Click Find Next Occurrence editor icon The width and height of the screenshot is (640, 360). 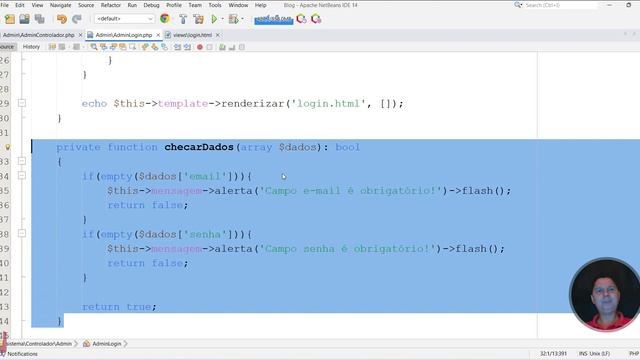point(113,47)
